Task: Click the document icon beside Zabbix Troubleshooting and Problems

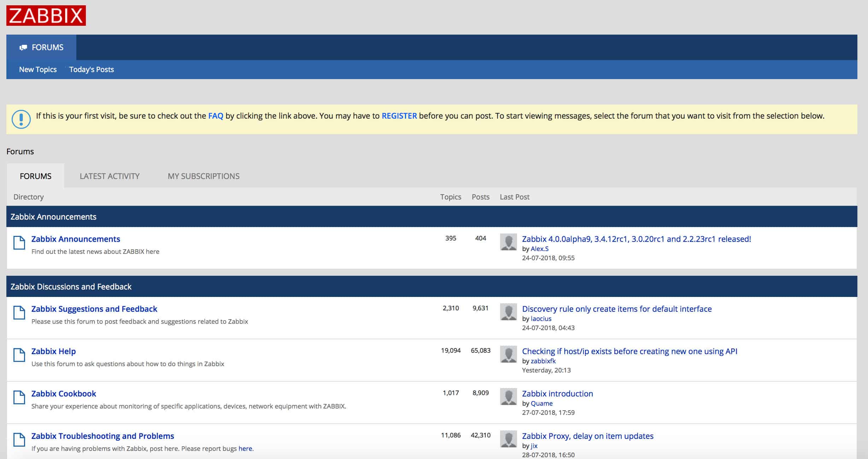Action: (x=19, y=440)
